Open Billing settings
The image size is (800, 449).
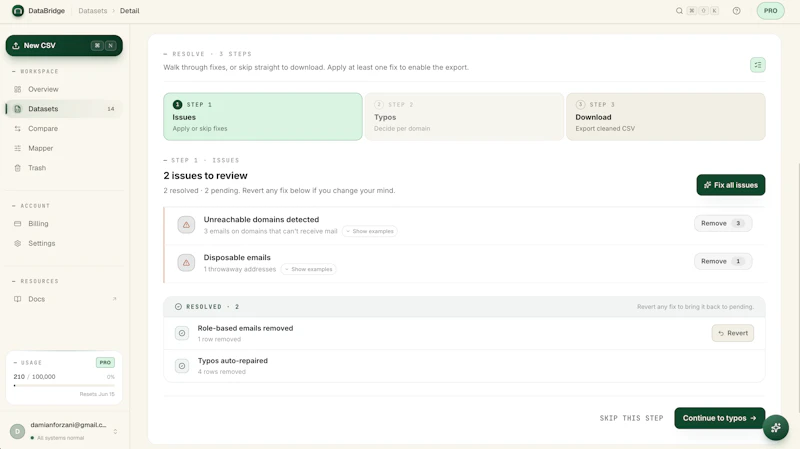64,223
